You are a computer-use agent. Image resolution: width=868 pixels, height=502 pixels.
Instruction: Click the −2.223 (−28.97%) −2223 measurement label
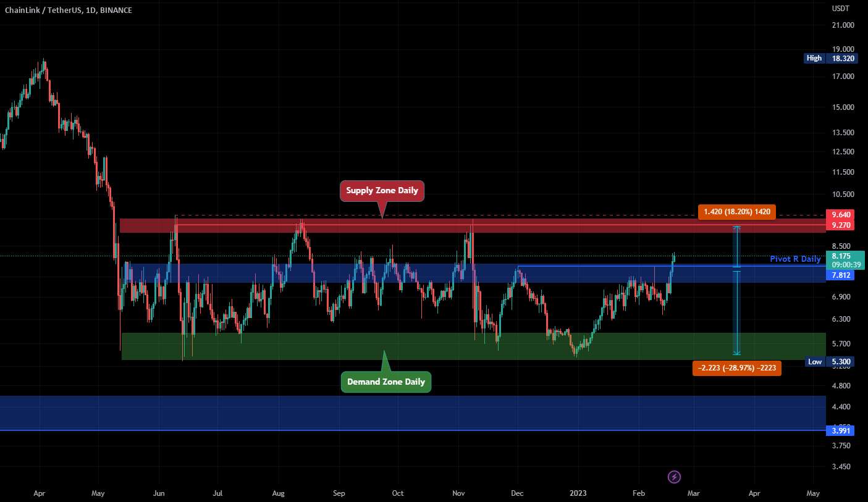(x=737, y=369)
